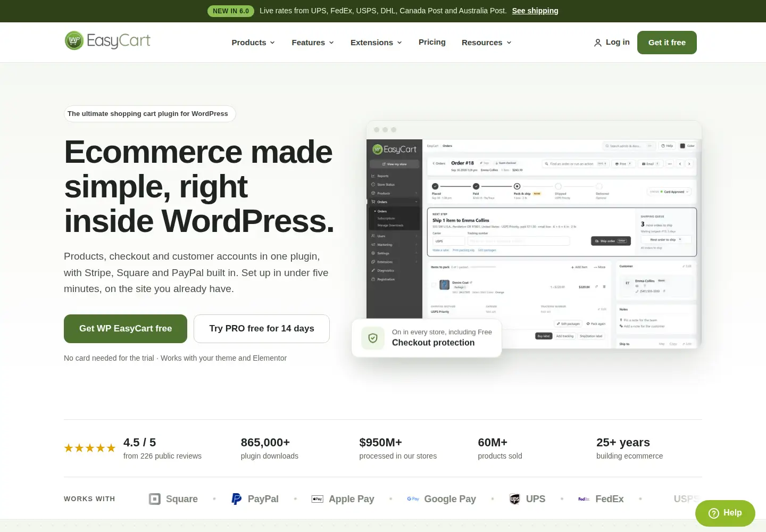Click the Apple Pay logo
766x532 pixels.
pyautogui.click(x=318, y=499)
